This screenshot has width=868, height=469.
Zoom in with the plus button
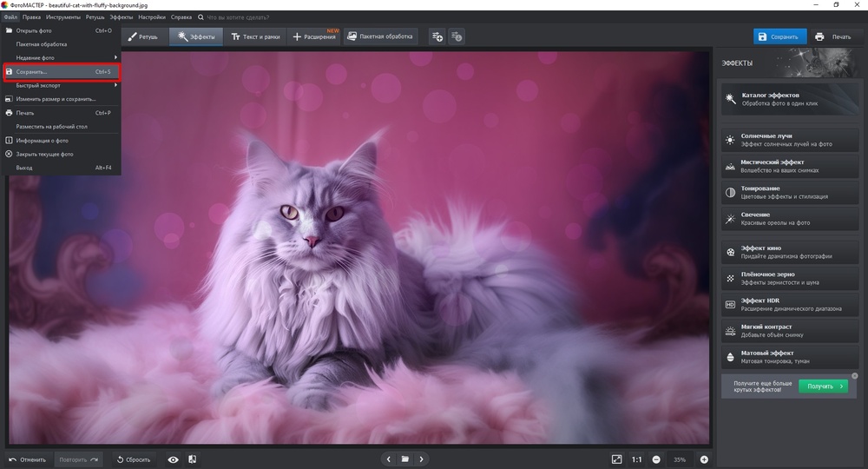click(x=704, y=459)
